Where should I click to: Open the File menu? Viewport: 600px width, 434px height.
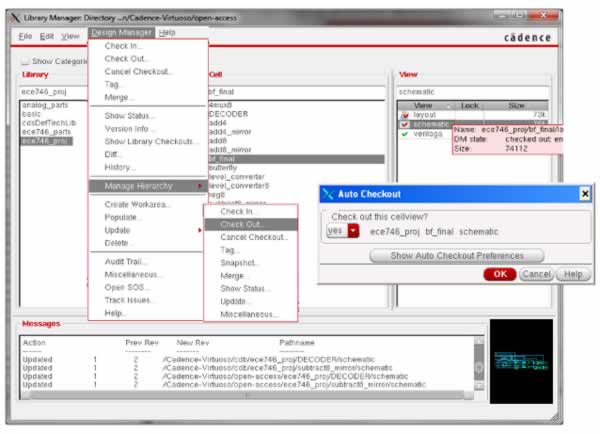pos(25,36)
